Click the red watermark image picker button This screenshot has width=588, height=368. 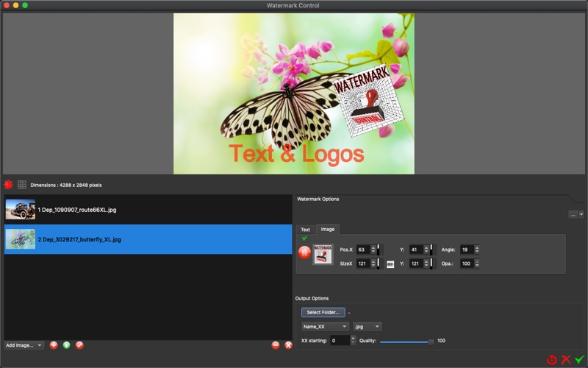tap(304, 252)
